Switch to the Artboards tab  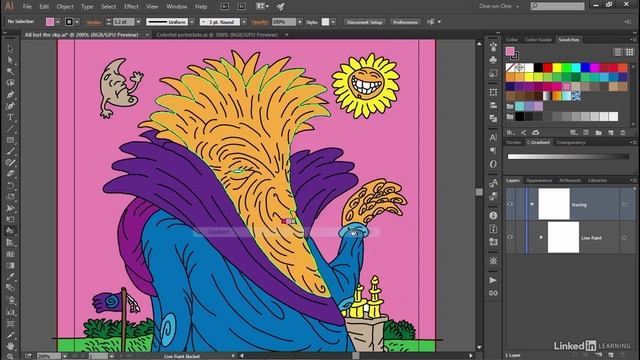570,180
